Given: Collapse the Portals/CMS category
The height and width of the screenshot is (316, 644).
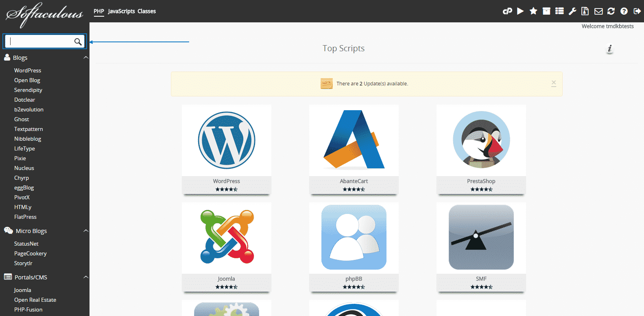Looking at the screenshot, I should [x=86, y=277].
